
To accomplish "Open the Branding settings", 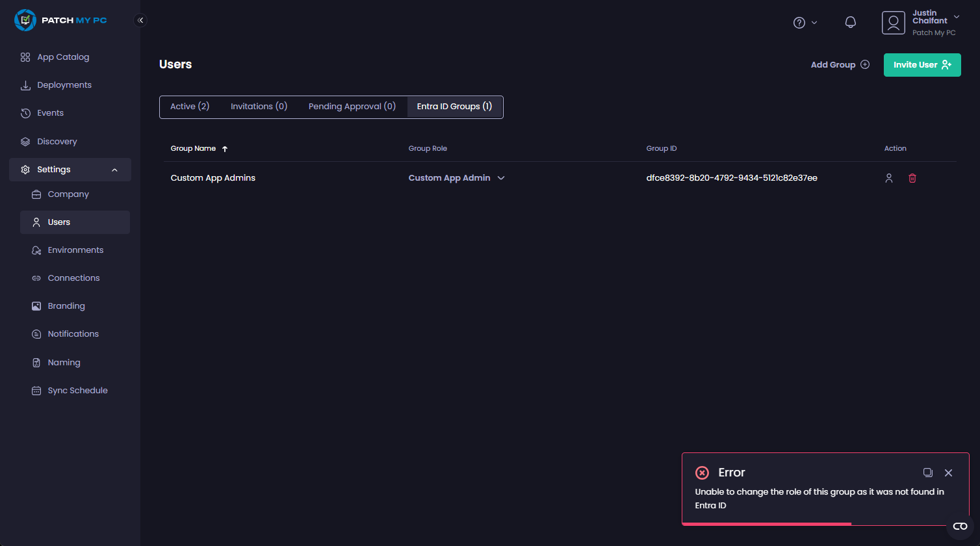I will click(66, 305).
